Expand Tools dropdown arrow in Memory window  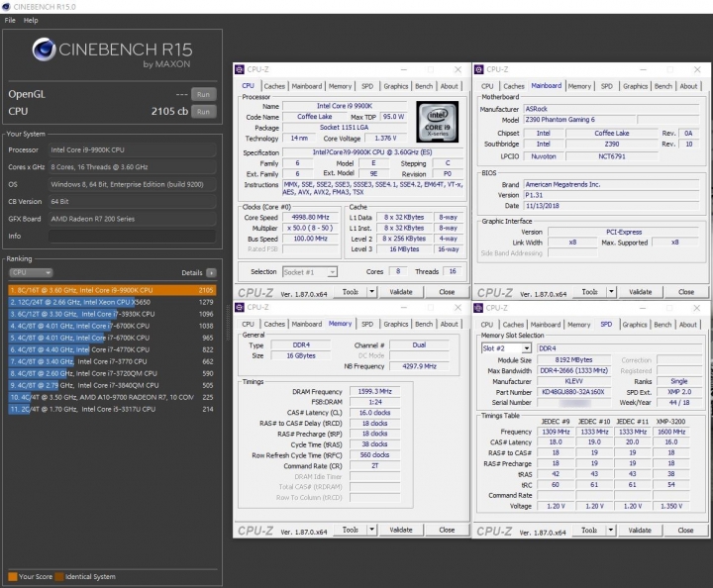click(372, 530)
